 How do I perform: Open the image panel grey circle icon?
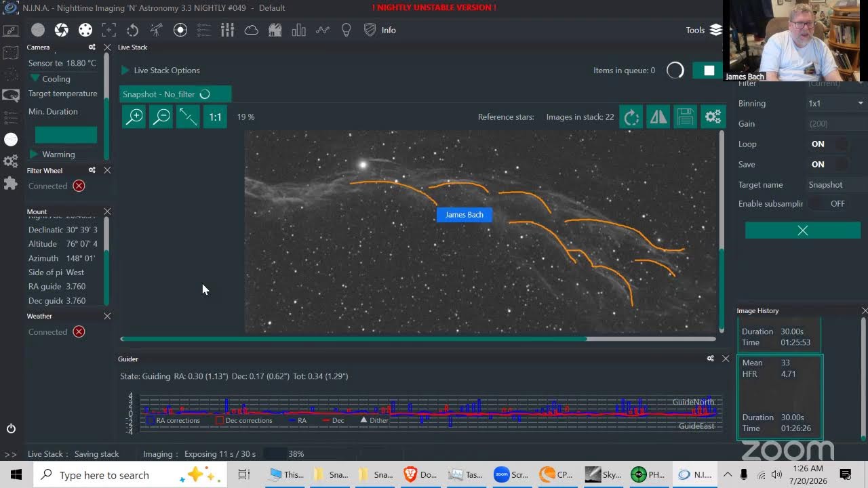click(x=38, y=30)
